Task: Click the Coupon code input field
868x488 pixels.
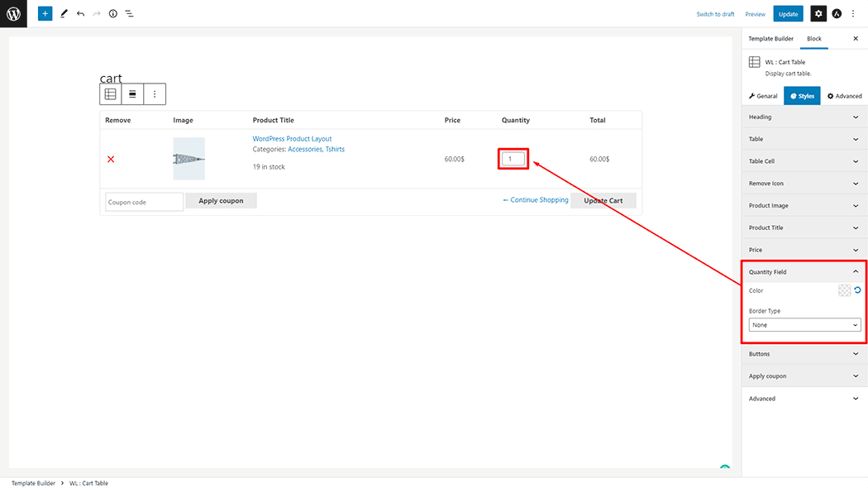Action: point(144,202)
